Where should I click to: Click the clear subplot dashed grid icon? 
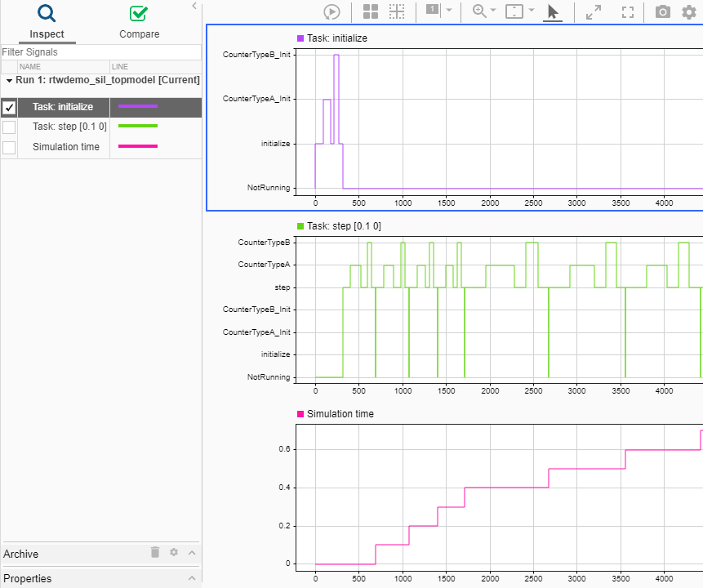(x=397, y=11)
